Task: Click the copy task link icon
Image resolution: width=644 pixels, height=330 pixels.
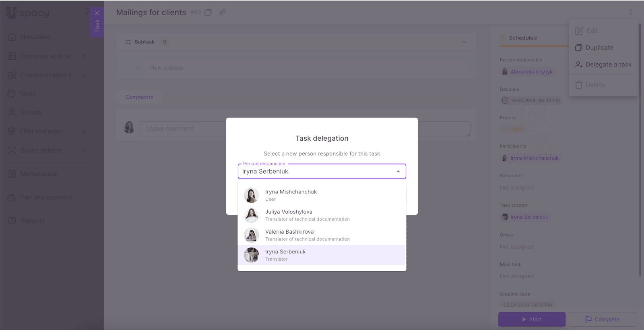Action: pyautogui.click(x=222, y=12)
